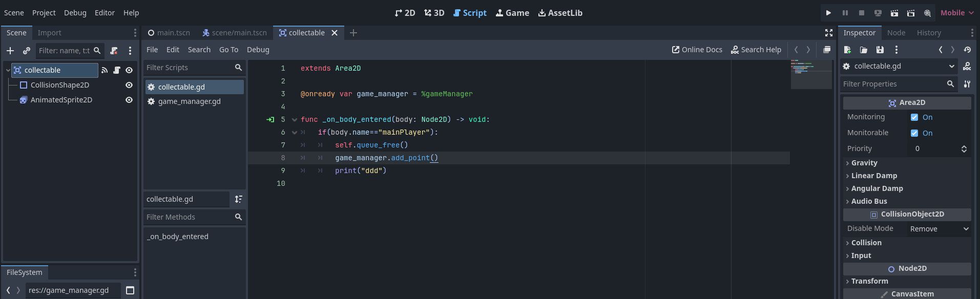This screenshot has height=299, width=980.
Task: Click the Priority value stepper arrows
Action: 964,148
